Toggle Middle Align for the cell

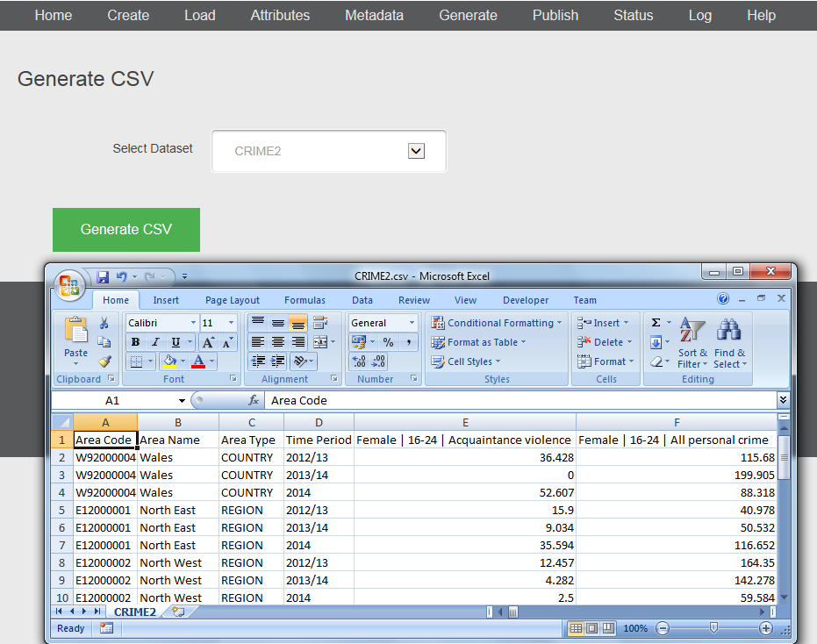(x=277, y=323)
